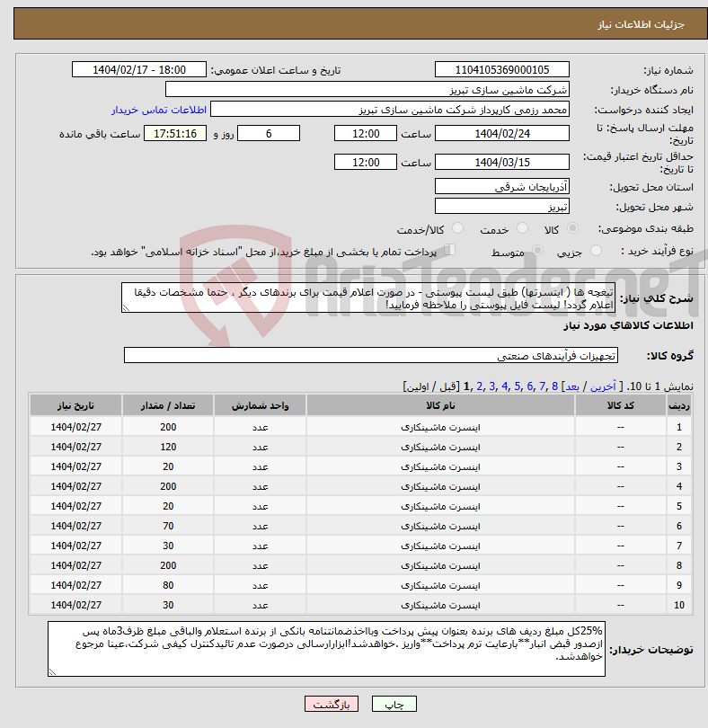708x728 pixels.
Task: Click item name in row 3
Action: [440, 466]
